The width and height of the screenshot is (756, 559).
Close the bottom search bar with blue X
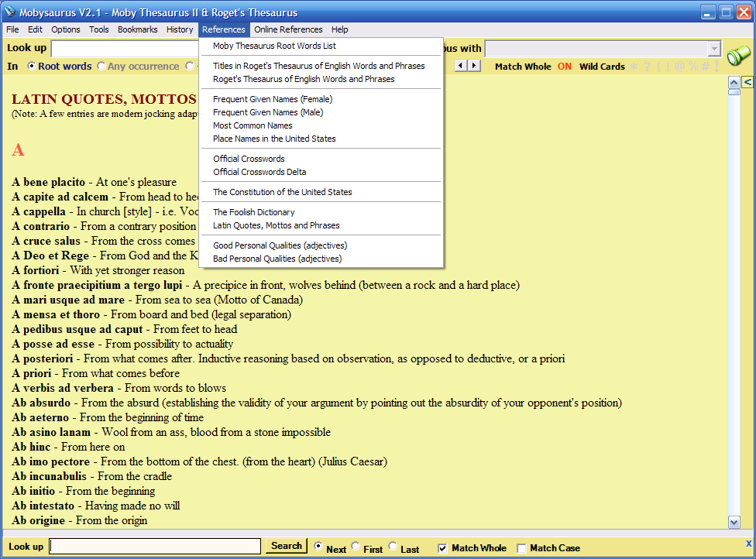pyautogui.click(x=749, y=544)
